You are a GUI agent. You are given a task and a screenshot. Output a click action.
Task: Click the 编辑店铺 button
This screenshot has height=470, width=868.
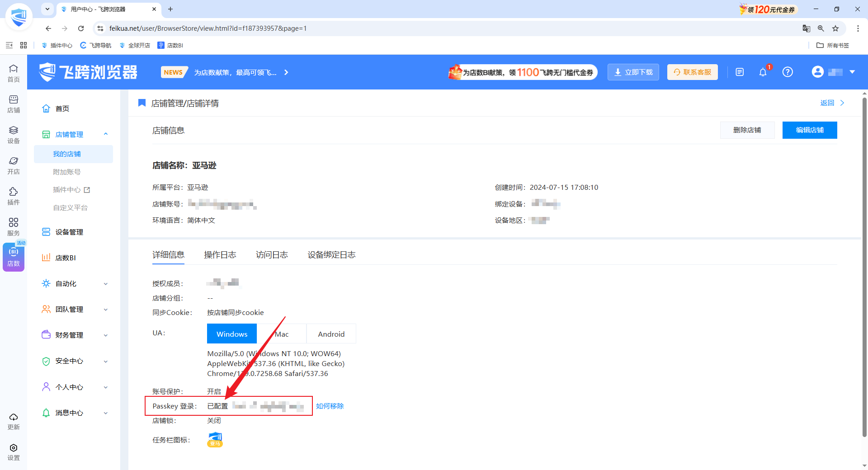pyautogui.click(x=810, y=130)
